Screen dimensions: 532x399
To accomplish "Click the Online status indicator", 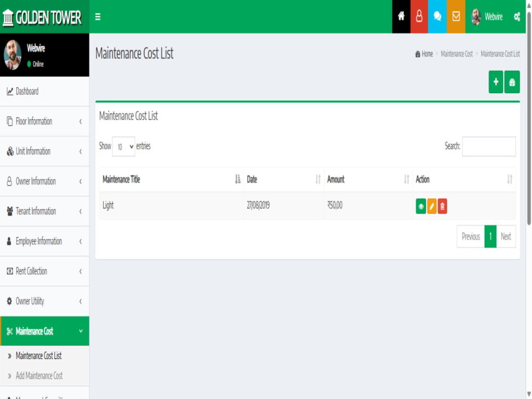I will 36,64.
